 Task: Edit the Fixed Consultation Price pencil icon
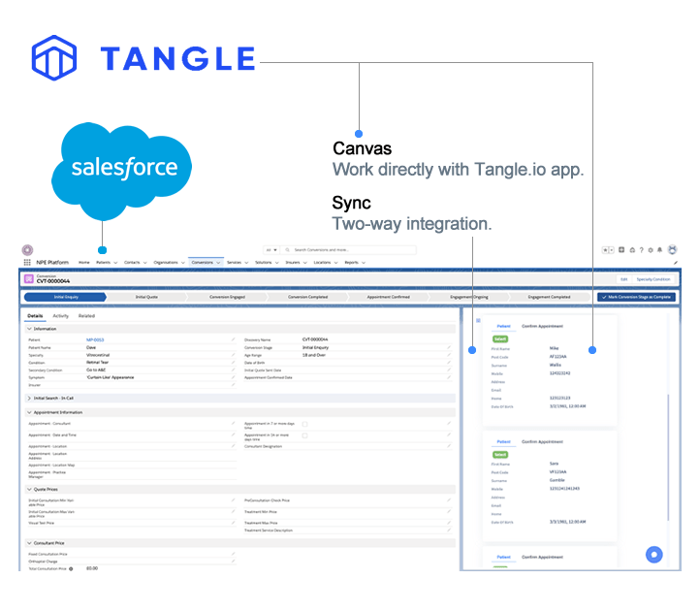point(233,554)
